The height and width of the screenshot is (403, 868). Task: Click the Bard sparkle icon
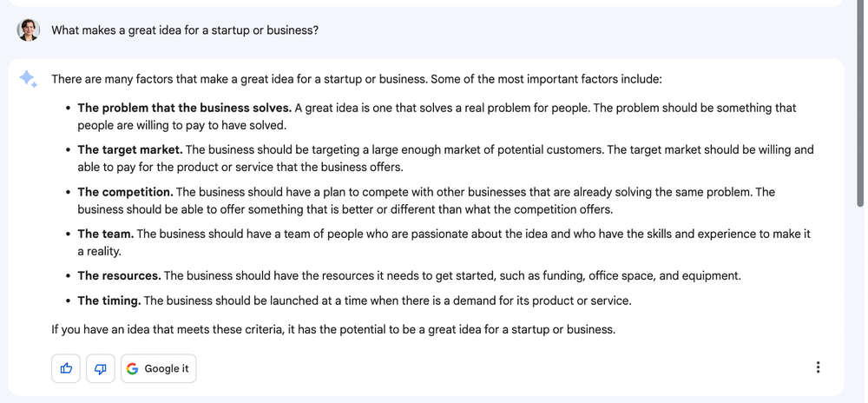click(x=28, y=79)
